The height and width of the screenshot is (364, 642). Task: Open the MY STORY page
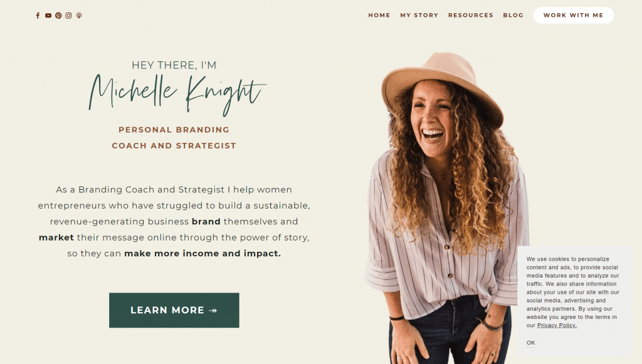(419, 15)
